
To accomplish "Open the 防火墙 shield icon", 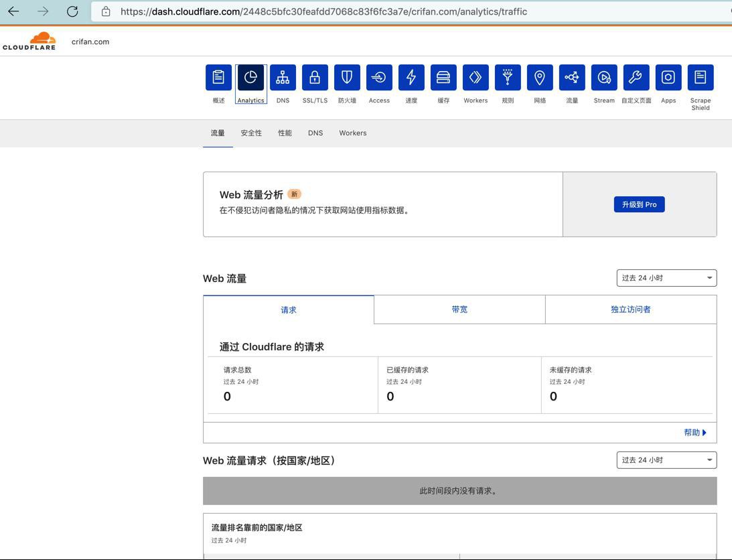I will point(347,78).
